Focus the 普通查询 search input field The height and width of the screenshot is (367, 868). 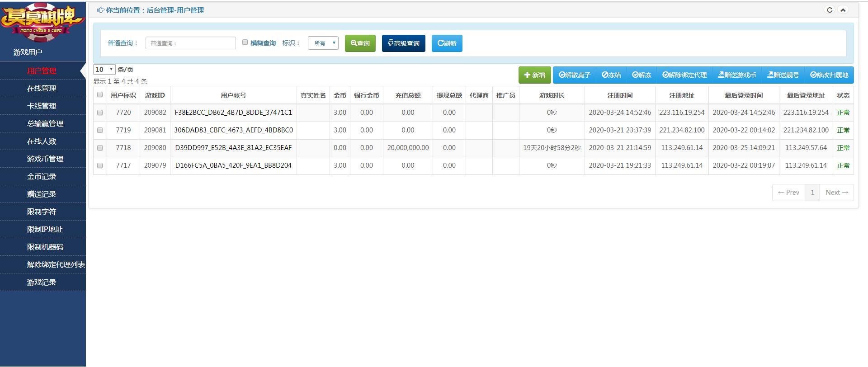pos(190,43)
